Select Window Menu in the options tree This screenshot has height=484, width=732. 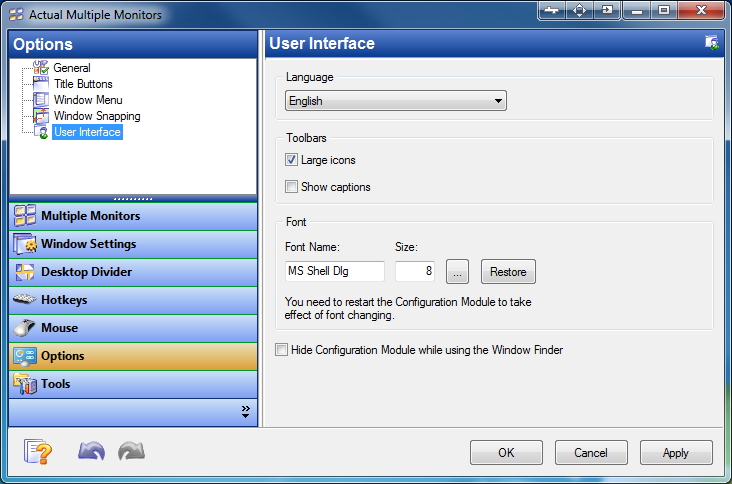click(88, 100)
